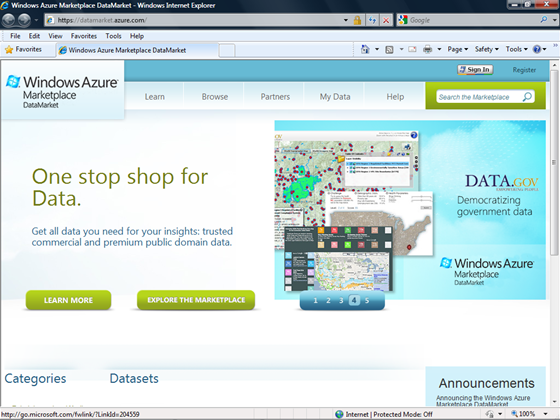Open the search provider dropdown arrow
This screenshot has width=560, height=420.
pyautogui.click(x=554, y=20)
